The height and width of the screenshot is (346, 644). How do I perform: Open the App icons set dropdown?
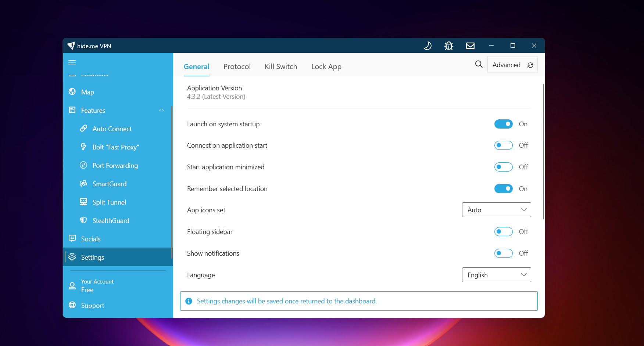point(497,210)
